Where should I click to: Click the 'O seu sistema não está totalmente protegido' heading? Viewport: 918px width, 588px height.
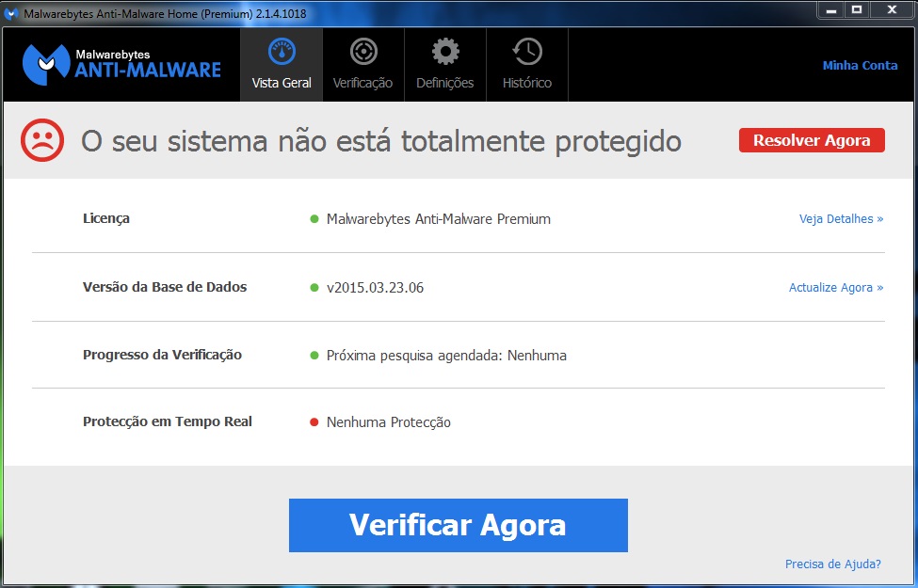tap(381, 141)
